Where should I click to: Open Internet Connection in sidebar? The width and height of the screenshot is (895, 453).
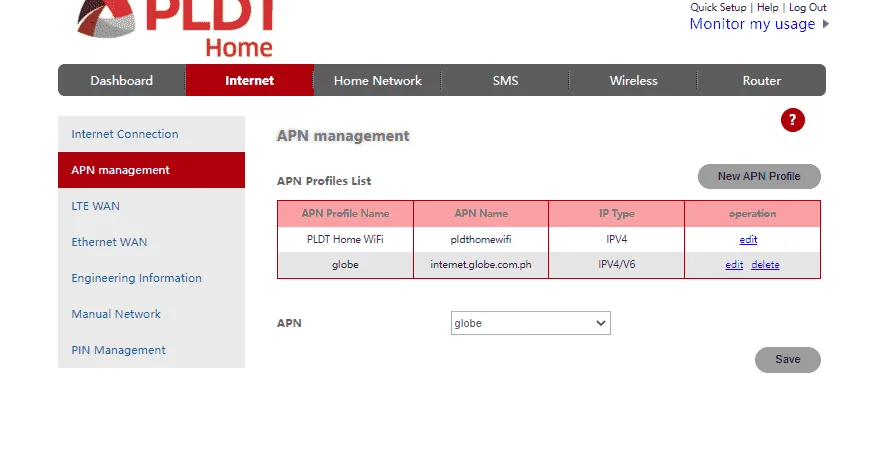(151, 134)
